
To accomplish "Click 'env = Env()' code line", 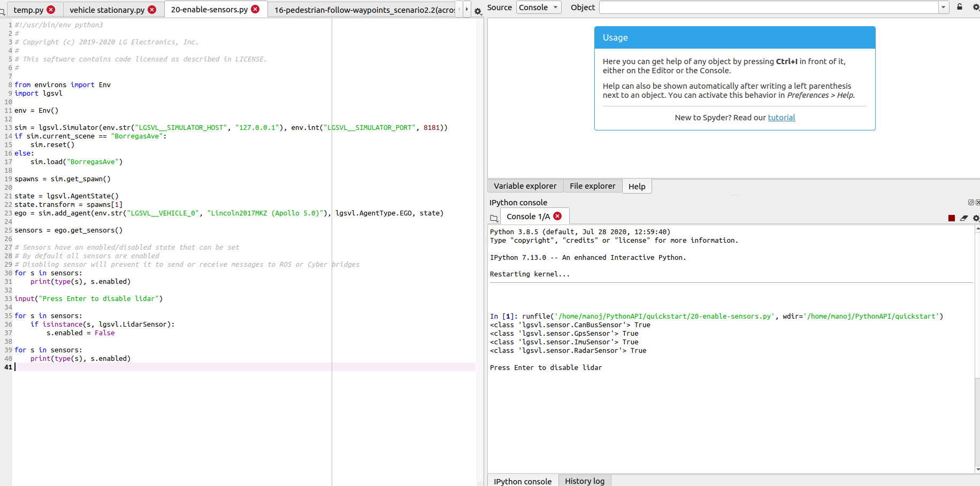I will (36, 110).
